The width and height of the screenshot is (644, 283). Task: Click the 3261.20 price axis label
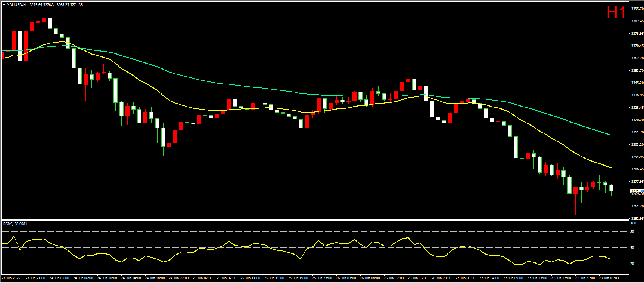[637, 206]
